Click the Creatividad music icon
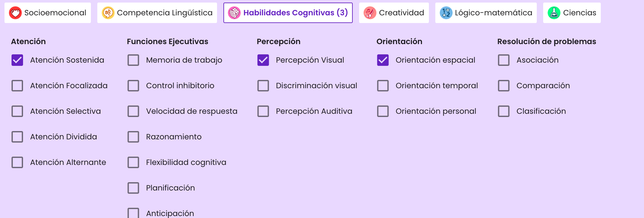The width and height of the screenshot is (644, 218). point(370,13)
